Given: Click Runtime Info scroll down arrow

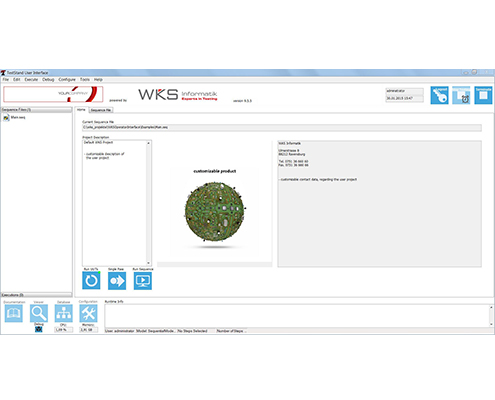Looking at the screenshot, I should point(491,324).
